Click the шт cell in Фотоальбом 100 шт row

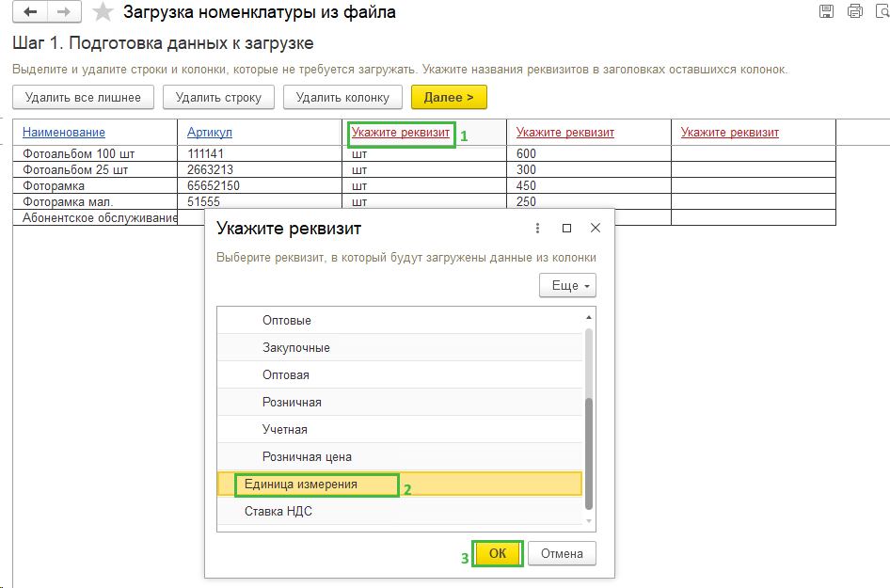pyautogui.click(x=424, y=153)
